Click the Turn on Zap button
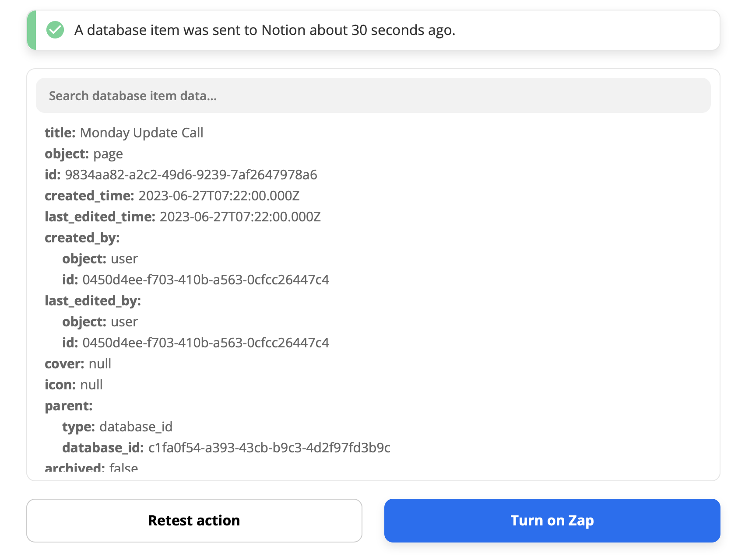Image resolution: width=752 pixels, height=560 pixels. coord(552,521)
